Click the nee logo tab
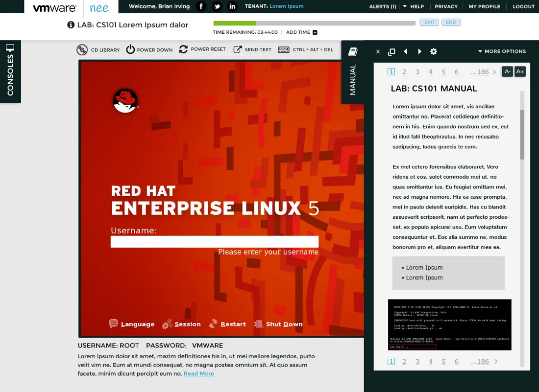 [99, 8]
